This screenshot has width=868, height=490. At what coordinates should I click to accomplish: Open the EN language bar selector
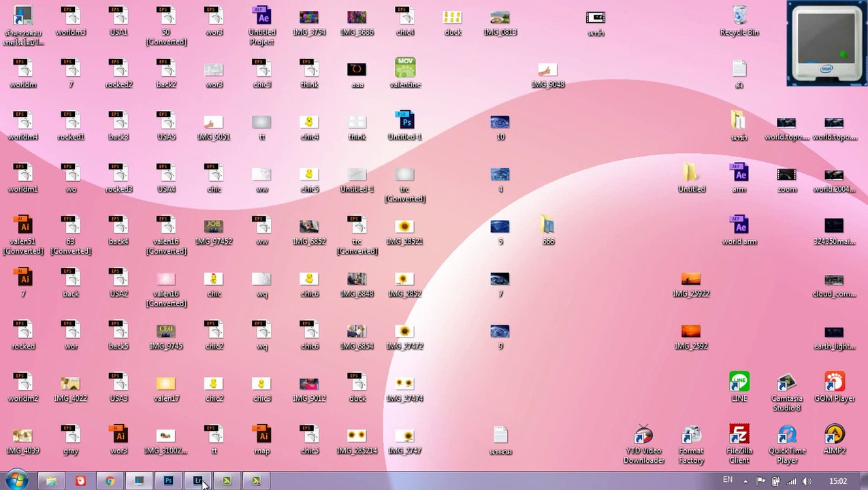click(x=728, y=480)
